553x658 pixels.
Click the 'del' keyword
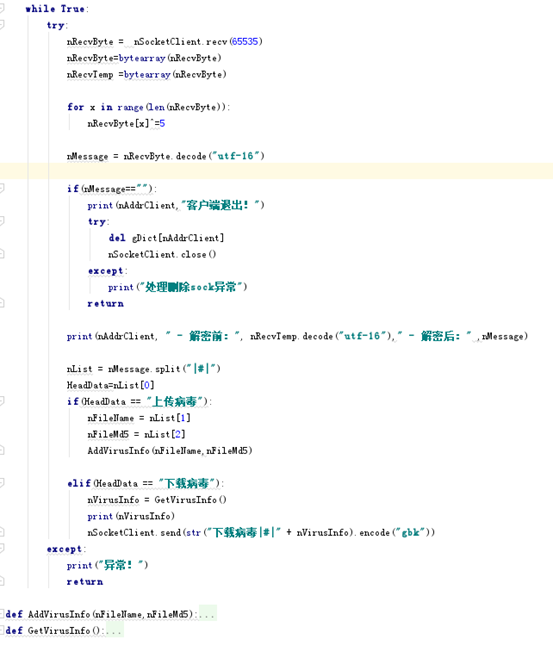pyautogui.click(x=117, y=238)
